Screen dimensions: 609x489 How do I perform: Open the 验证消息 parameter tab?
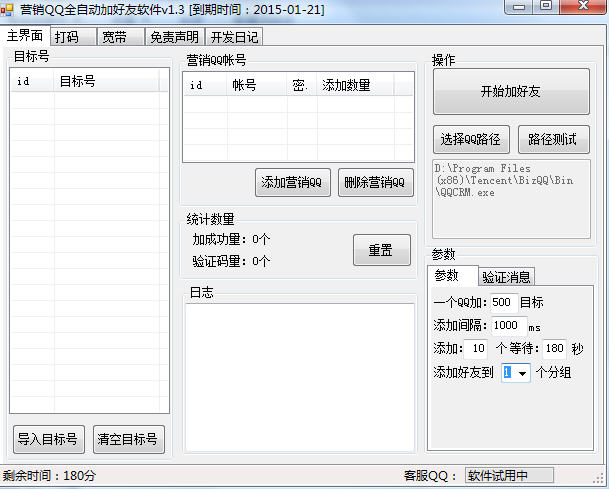[x=506, y=277]
